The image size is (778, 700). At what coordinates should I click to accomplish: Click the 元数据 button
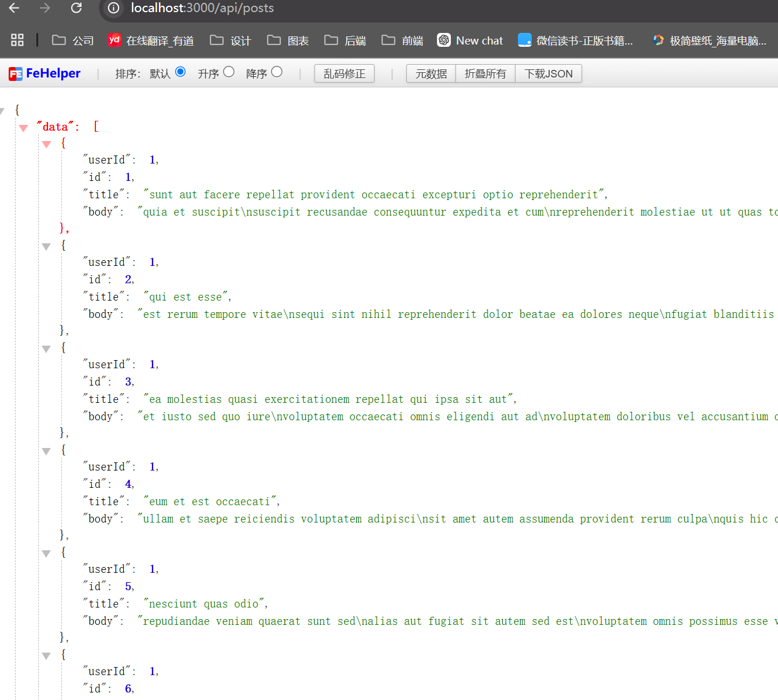click(431, 73)
